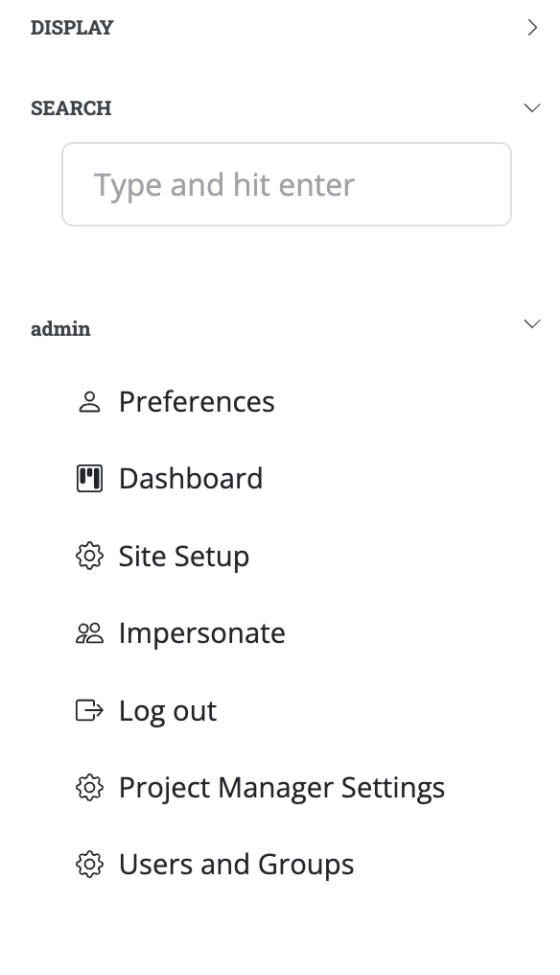Click the SEARCH section heading

point(72,108)
